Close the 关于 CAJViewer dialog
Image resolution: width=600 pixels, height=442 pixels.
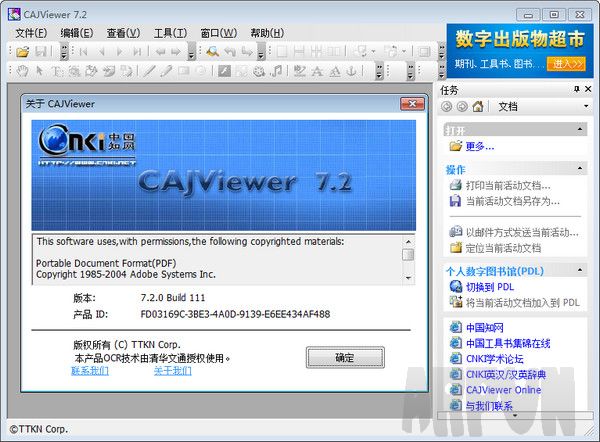point(412,104)
